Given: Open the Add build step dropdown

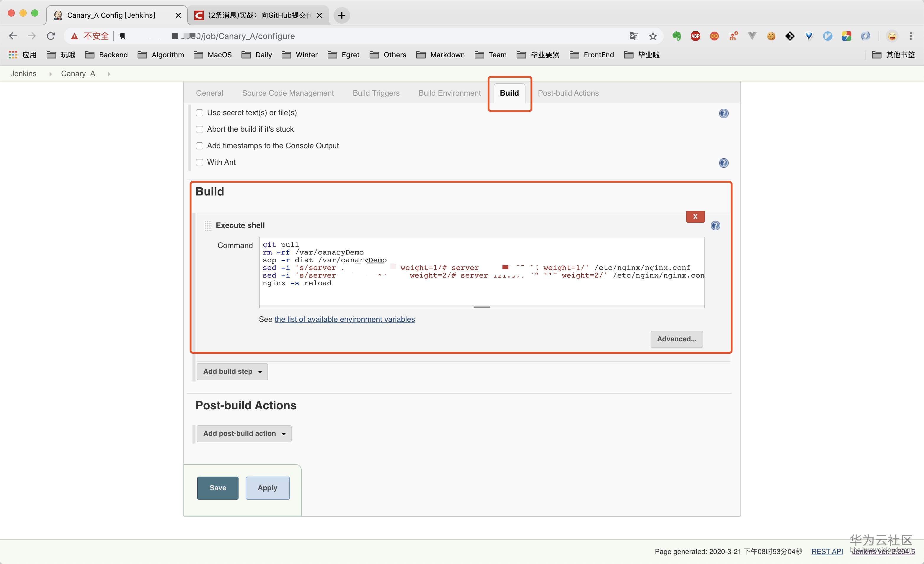Looking at the screenshot, I should pyautogui.click(x=232, y=371).
